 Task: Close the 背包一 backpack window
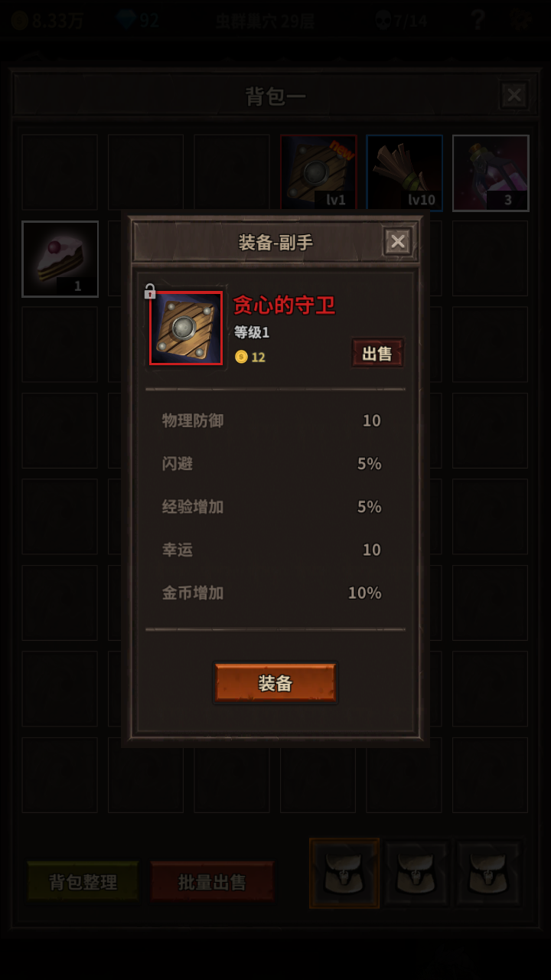tap(514, 96)
